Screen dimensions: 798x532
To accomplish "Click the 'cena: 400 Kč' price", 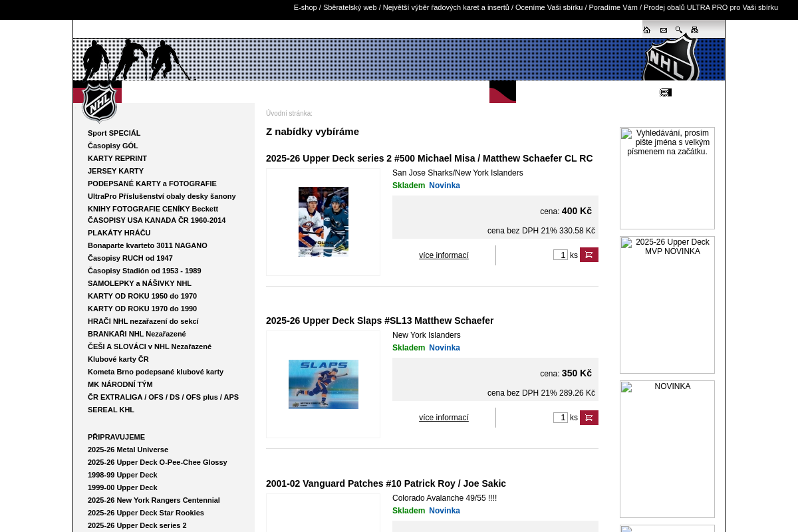I will point(566,211).
